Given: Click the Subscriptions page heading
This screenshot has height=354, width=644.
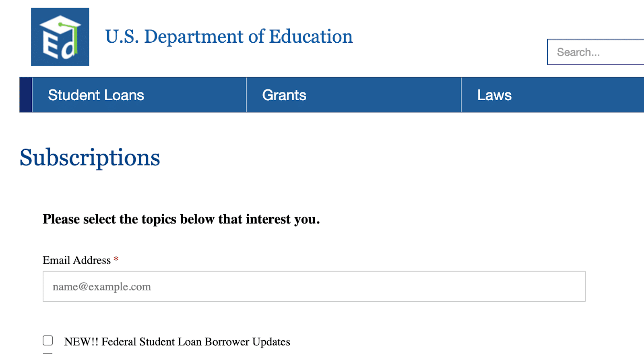Looking at the screenshot, I should (90, 157).
